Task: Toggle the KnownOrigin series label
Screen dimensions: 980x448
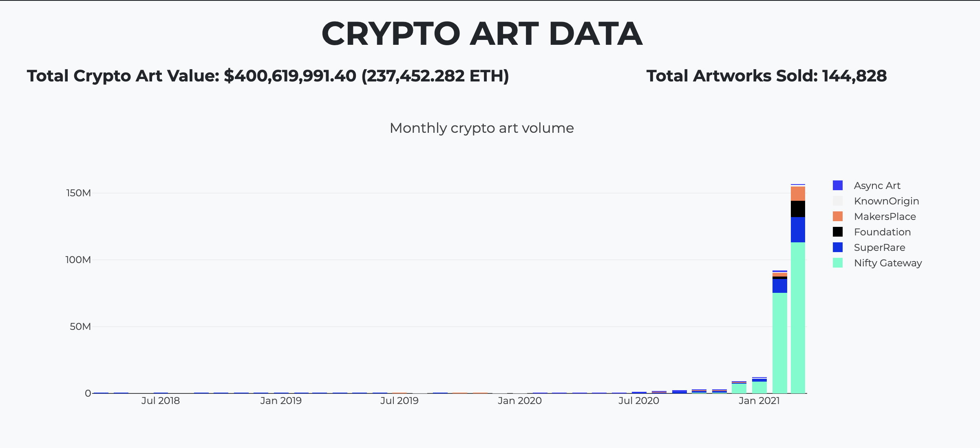Action: click(886, 201)
